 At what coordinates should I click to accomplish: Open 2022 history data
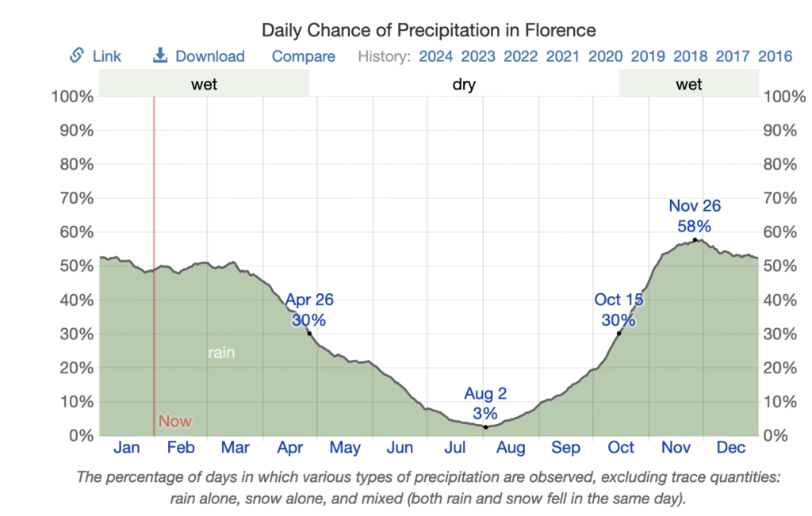[521, 56]
